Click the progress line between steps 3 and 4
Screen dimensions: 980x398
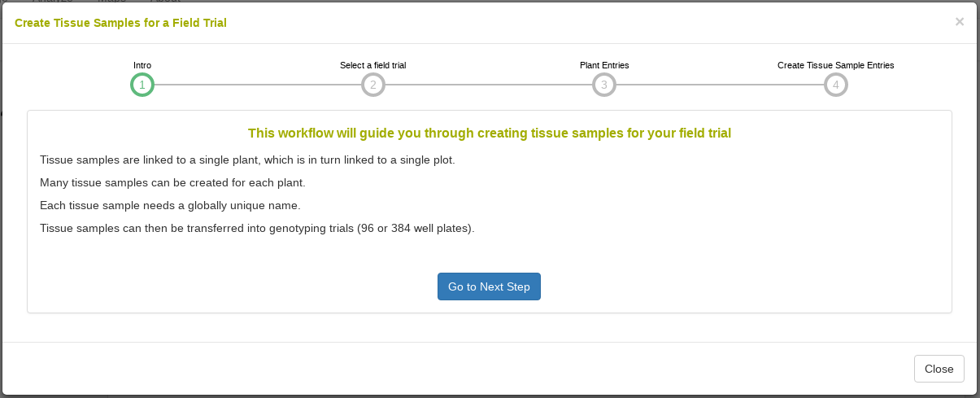[720, 85]
